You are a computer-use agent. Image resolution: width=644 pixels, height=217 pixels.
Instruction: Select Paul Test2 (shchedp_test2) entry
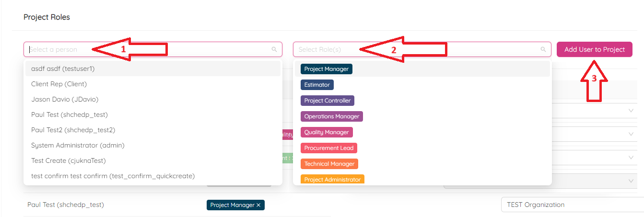tap(73, 130)
